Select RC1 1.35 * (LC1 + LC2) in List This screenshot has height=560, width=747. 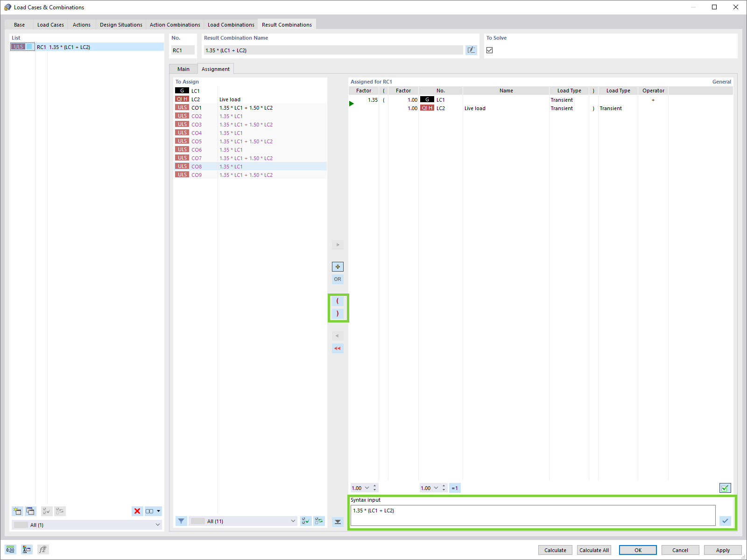pyautogui.click(x=87, y=47)
